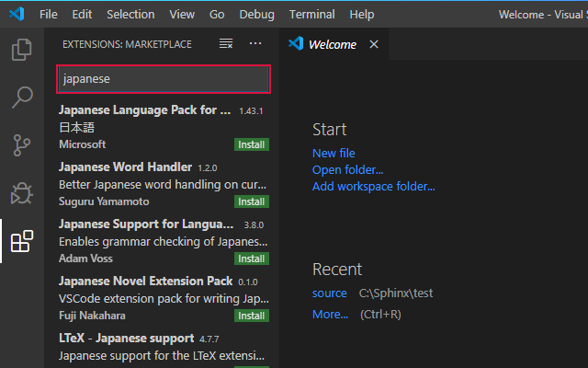
Task: Open the Search view in activity bar
Action: (x=22, y=97)
